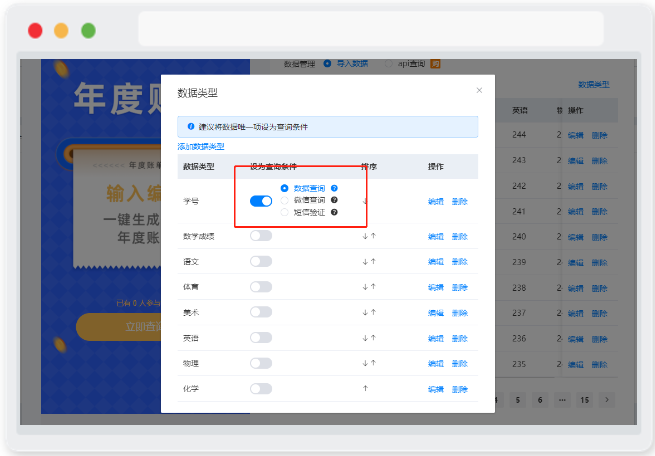
Task: Move 体育 row up with up arrow
Action: point(373,287)
